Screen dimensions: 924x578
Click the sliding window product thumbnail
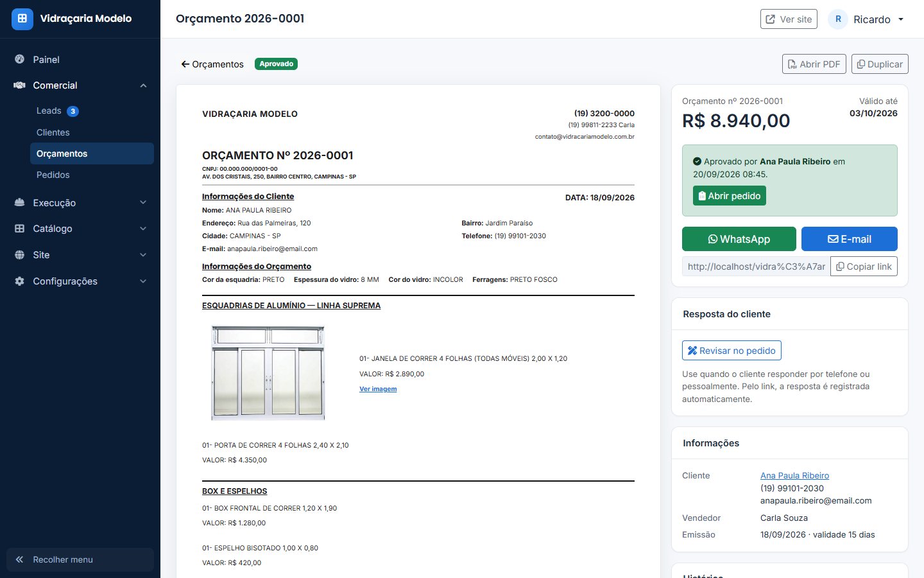pyautogui.click(x=268, y=373)
